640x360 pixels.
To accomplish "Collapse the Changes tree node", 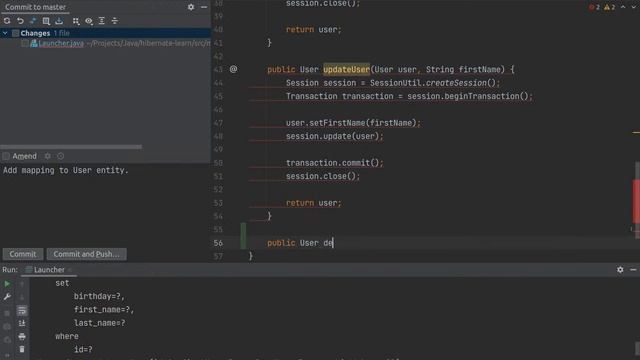I will (5, 33).
